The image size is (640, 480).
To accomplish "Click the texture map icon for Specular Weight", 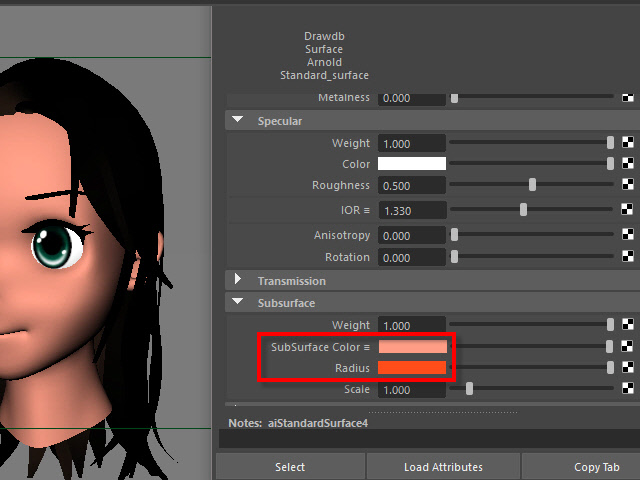I will 627,143.
